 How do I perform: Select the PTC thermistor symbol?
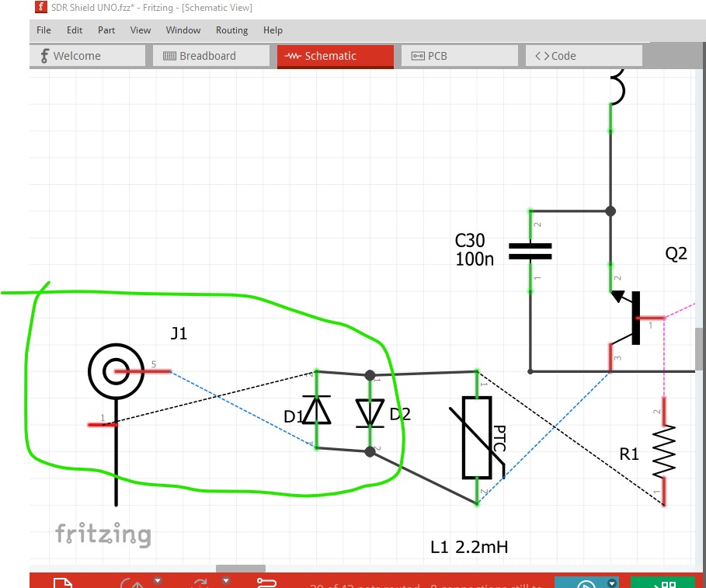[478, 437]
